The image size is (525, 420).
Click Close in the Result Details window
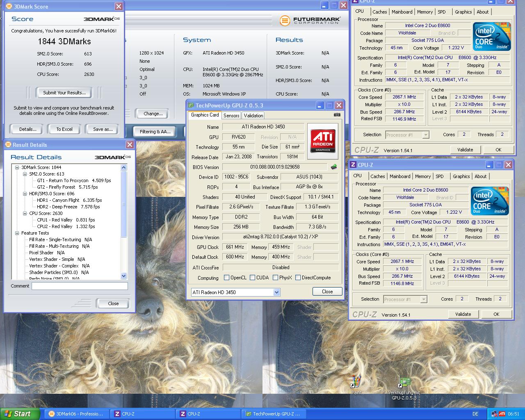(x=113, y=304)
